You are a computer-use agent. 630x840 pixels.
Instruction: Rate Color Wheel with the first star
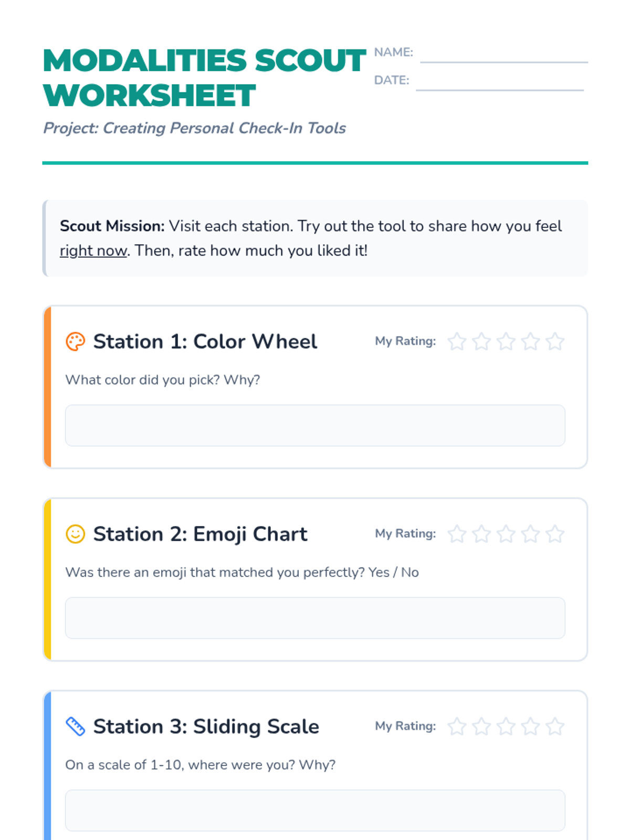(457, 342)
